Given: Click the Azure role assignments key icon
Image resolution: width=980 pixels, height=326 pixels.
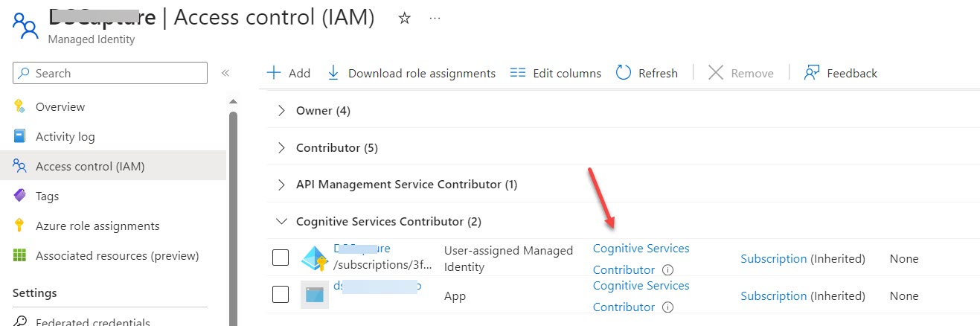Looking at the screenshot, I should click(20, 226).
